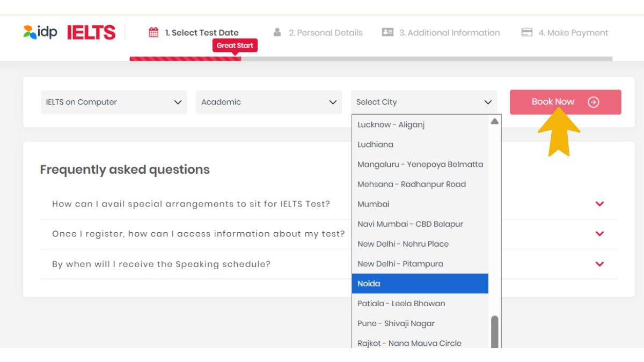Select Noida from the city list
The height and width of the screenshot is (362, 644).
[x=420, y=284]
